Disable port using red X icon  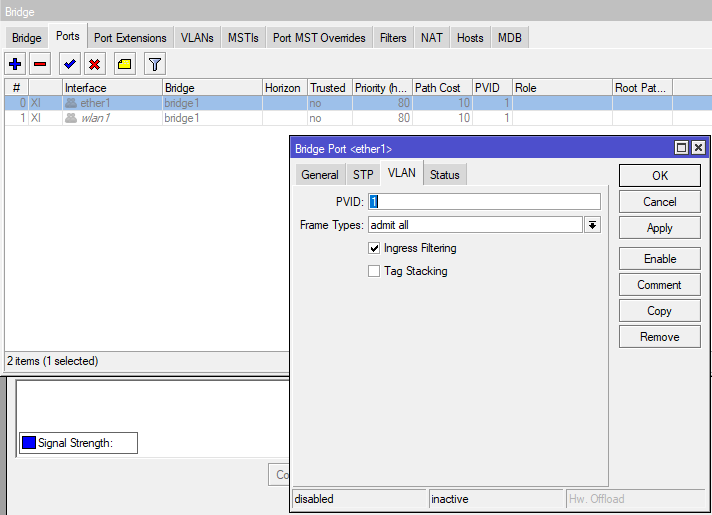pyautogui.click(x=94, y=64)
